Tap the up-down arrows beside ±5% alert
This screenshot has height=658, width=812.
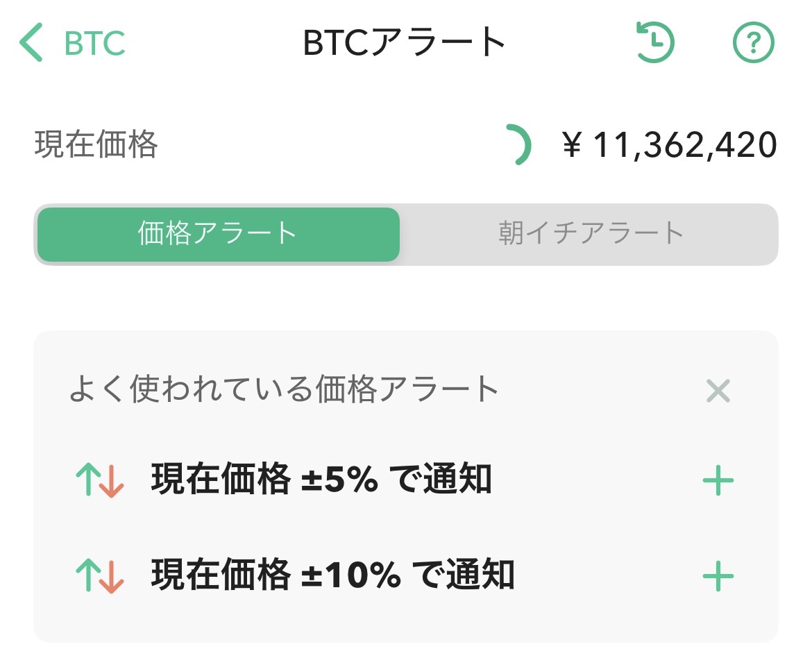pyautogui.click(x=99, y=480)
